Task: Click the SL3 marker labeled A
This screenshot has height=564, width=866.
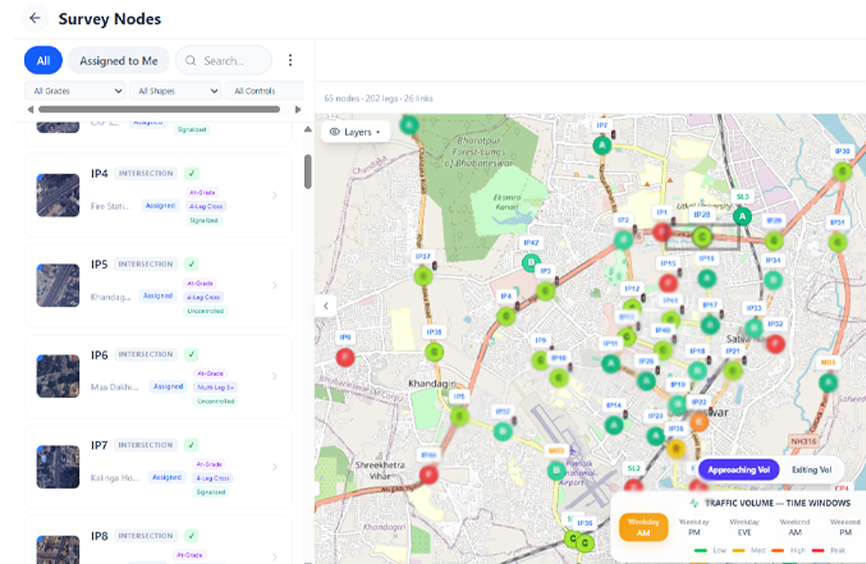Action: click(742, 216)
